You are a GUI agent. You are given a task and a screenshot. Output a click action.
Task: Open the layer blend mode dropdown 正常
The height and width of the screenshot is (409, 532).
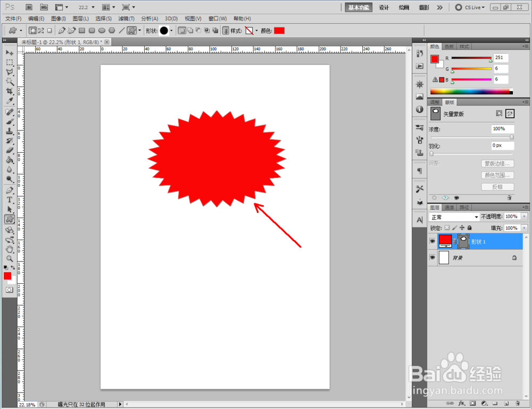(x=454, y=217)
